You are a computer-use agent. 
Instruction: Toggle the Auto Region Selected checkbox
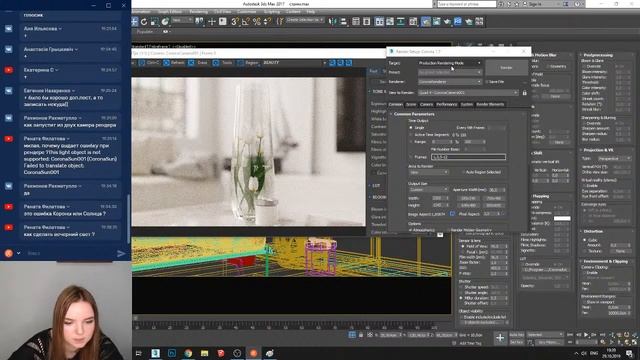pos(463,172)
